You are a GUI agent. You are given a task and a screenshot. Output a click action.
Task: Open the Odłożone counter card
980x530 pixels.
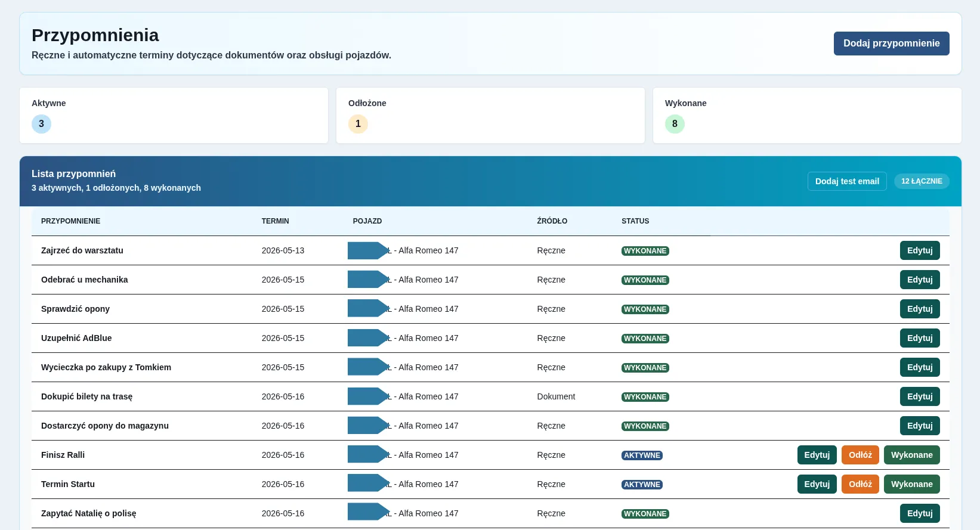[x=490, y=116]
